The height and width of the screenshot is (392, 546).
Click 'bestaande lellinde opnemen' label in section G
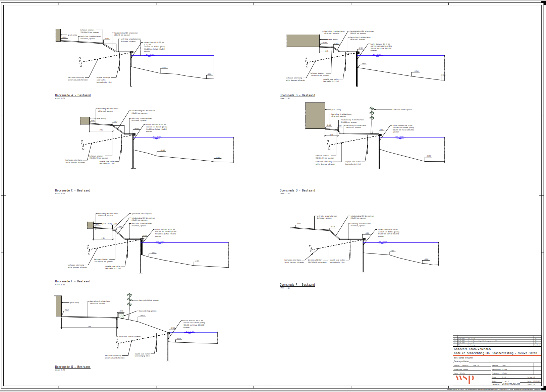[149, 300]
